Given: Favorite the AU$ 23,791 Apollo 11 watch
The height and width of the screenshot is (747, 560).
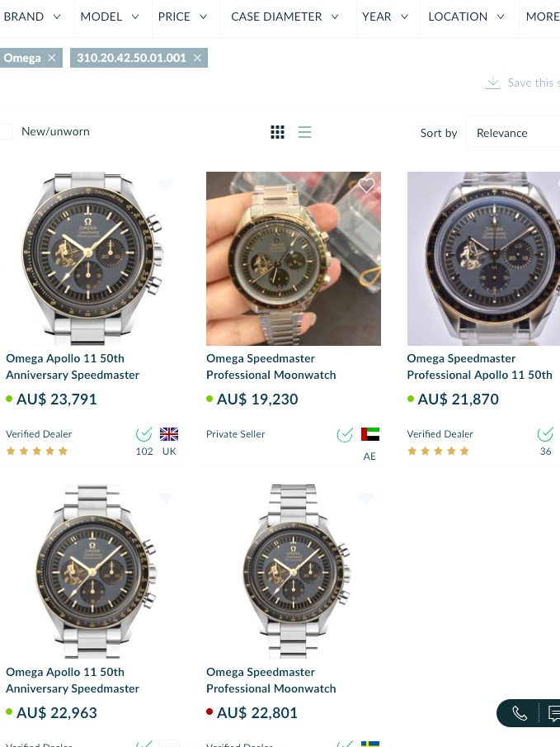Looking at the screenshot, I should [166, 185].
